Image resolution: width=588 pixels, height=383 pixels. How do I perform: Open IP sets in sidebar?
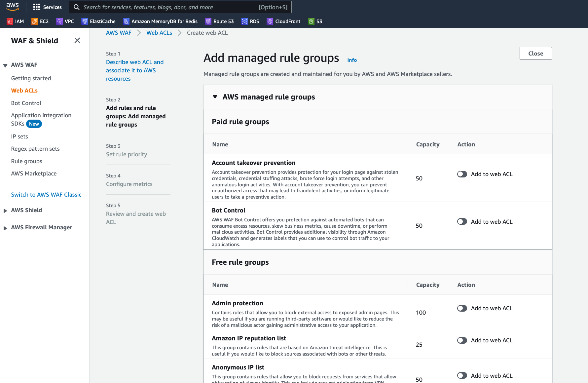coord(19,136)
